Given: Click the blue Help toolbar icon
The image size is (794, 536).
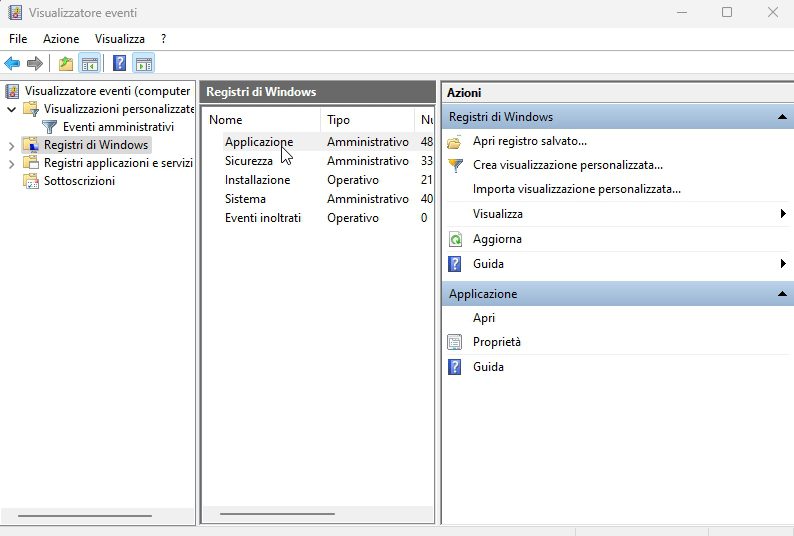Looking at the screenshot, I should point(120,63).
